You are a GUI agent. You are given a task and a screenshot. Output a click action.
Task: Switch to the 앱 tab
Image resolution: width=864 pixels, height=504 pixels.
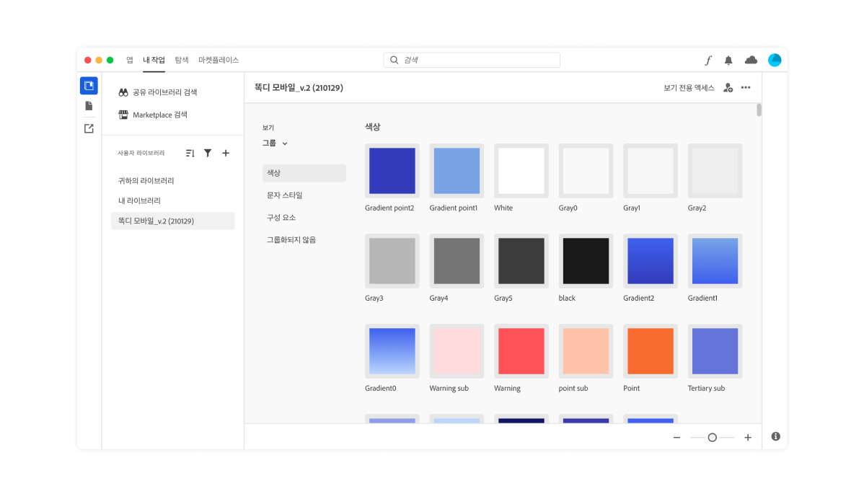[x=130, y=60]
